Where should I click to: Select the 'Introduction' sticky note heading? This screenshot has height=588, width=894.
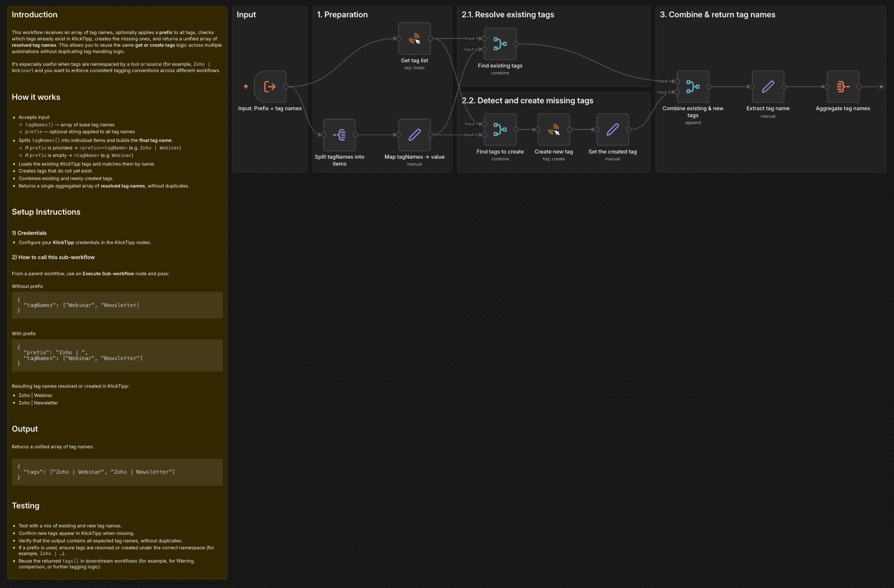click(x=35, y=15)
